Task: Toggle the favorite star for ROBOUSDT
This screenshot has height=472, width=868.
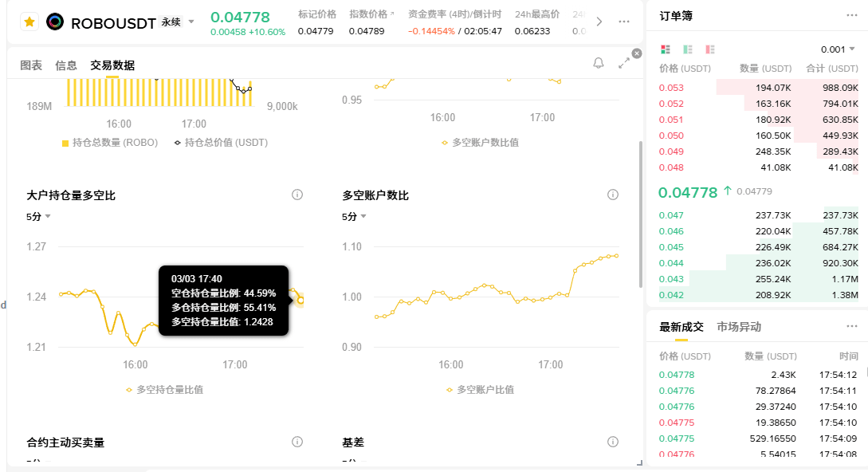Action: 29,22
